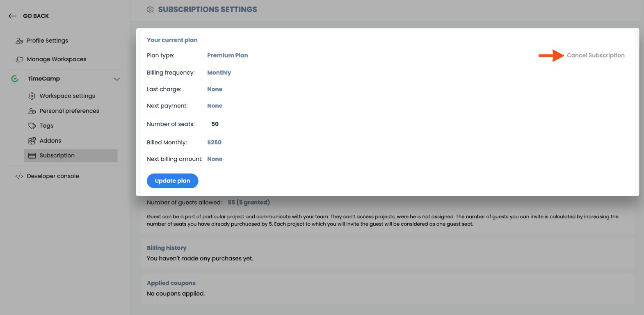Click the Personal preferences icon

(32, 111)
